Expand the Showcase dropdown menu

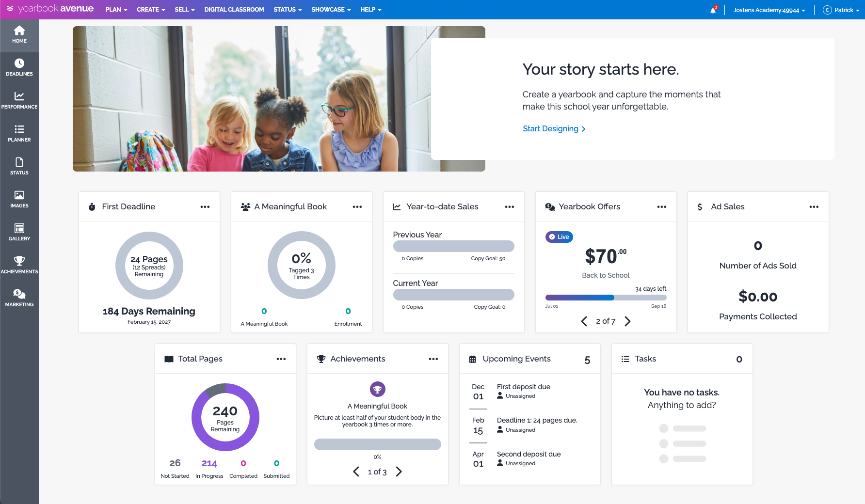pyautogui.click(x=331, y=10)
